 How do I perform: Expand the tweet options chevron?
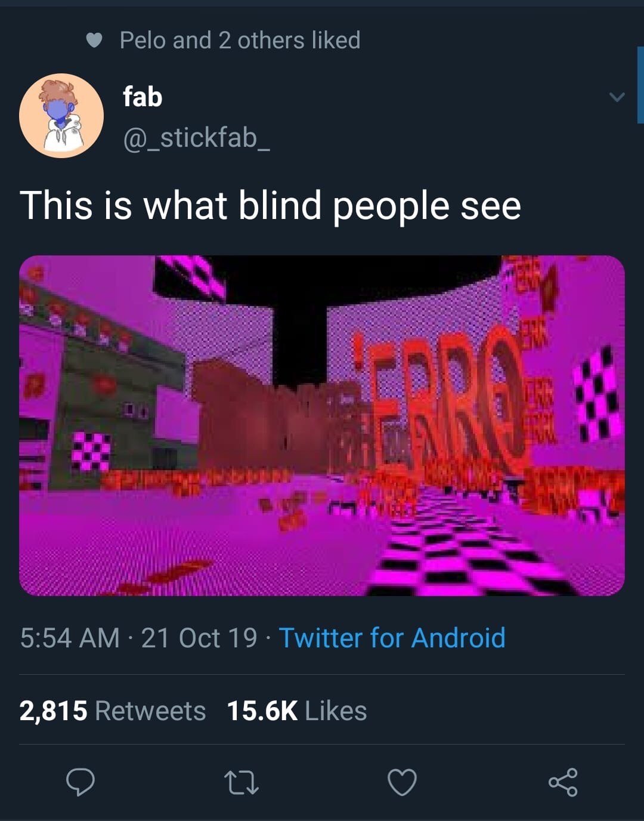tap(617, 96)
